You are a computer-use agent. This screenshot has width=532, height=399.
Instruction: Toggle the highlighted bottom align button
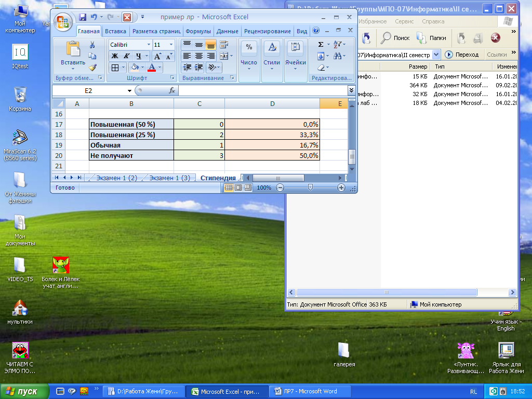click(210, 45)
